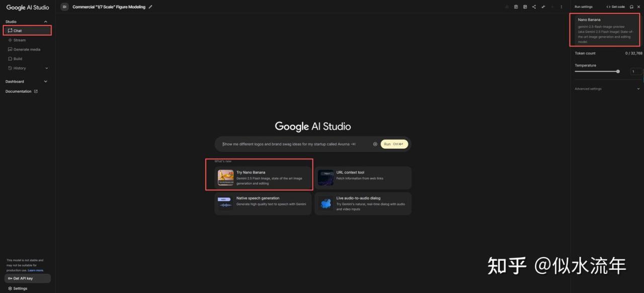
Task: Click the reset icon next to Get code
Action: click(x=631, y=7)
